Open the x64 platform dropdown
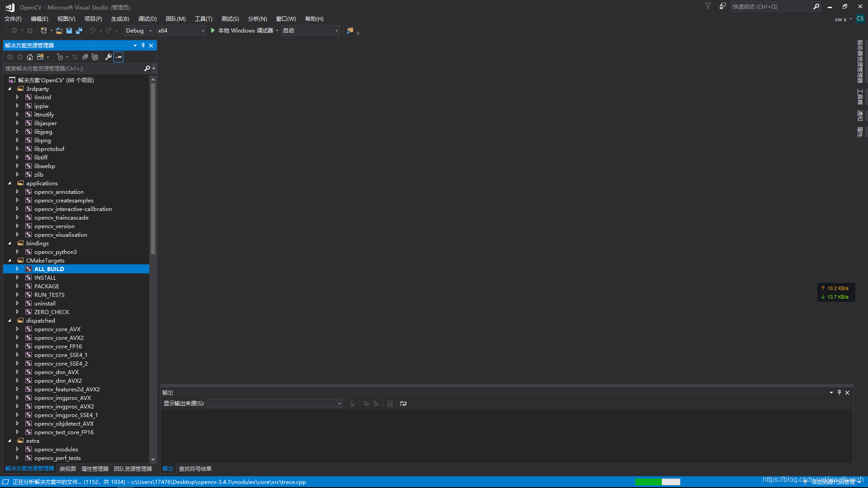Screen dimensions: 868x488 click(181, 31)
